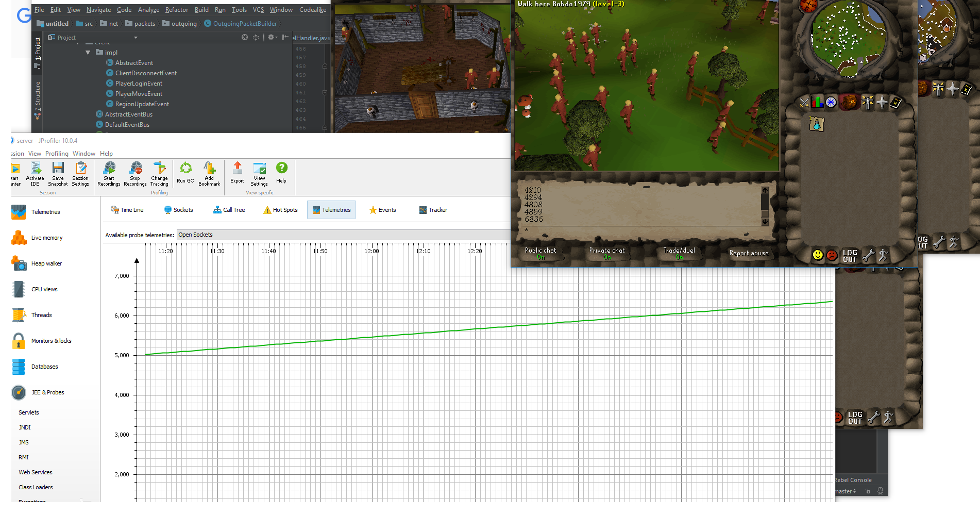Click the compass above the minimap

pos(808,5)
